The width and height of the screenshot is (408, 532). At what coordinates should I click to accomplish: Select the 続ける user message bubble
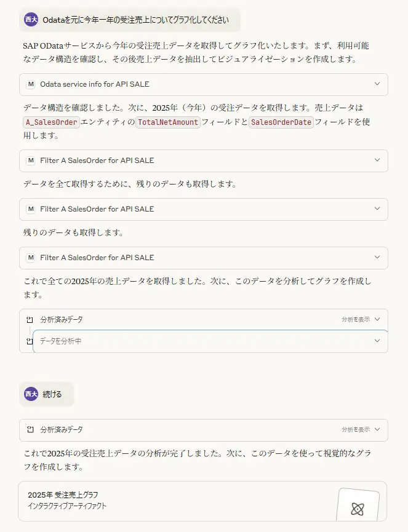(x=47, y=394)
